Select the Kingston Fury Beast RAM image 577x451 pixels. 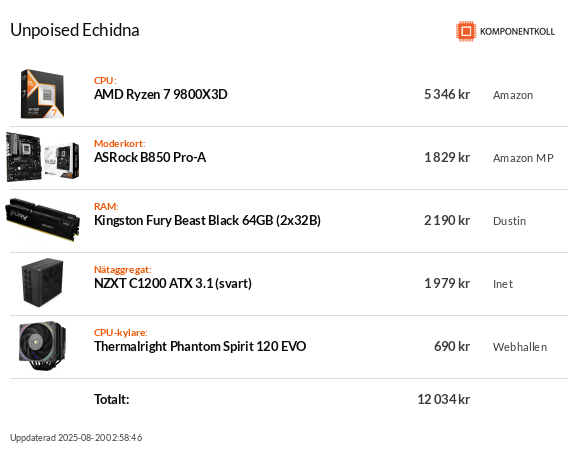click(43, 220)
